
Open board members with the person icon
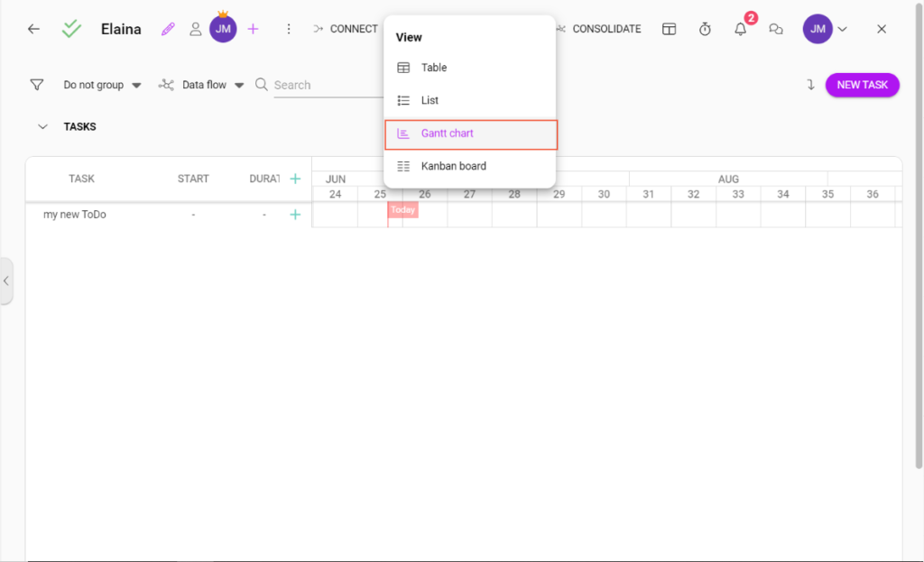pyautogui.click(x=196, y=29)
